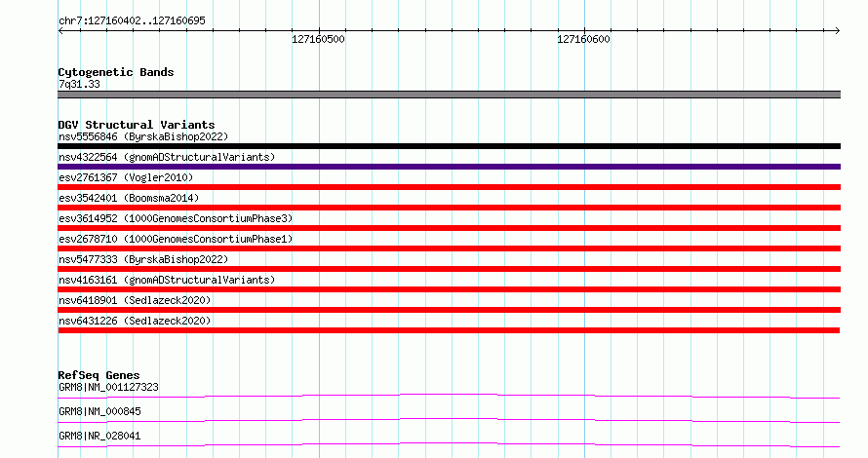Open GRM8|NR_028041 transcript label
The width and height of the screenshot is (868, 458).
coord(99,437)
